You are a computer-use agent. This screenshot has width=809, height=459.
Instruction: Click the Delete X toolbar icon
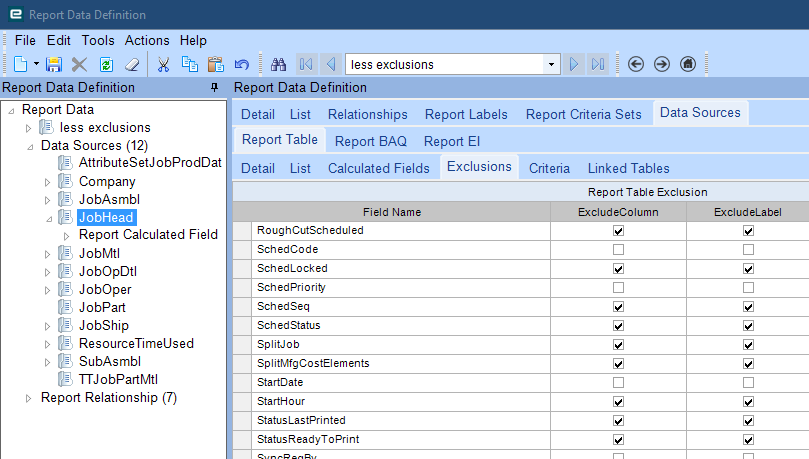79,64
